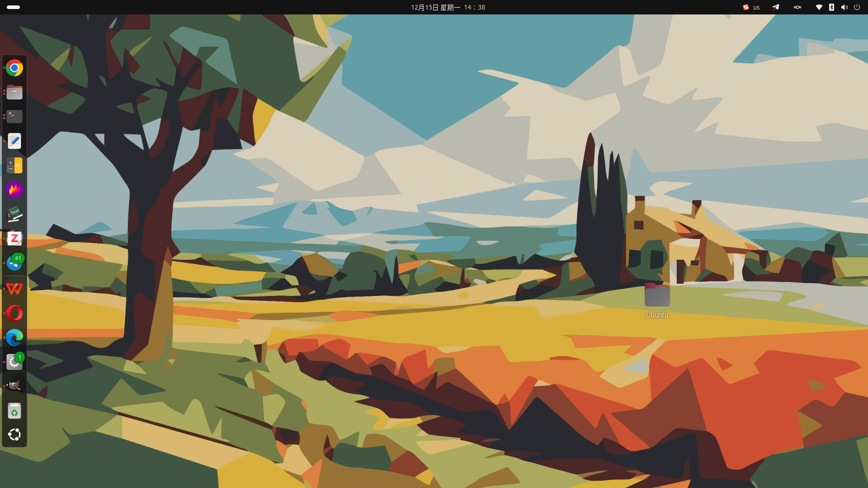Launch Google Chrome from the dock
The image size is (868, 488).
(x=14, y=68)
